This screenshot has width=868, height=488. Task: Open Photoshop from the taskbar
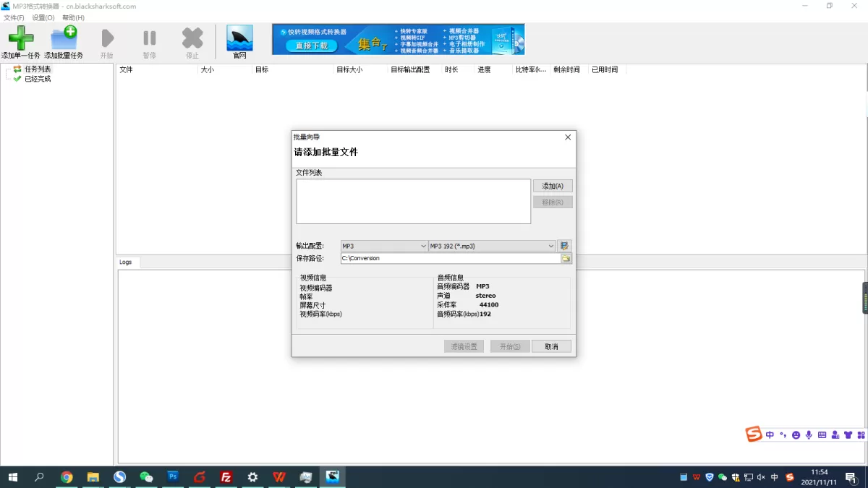coord(173,477)
